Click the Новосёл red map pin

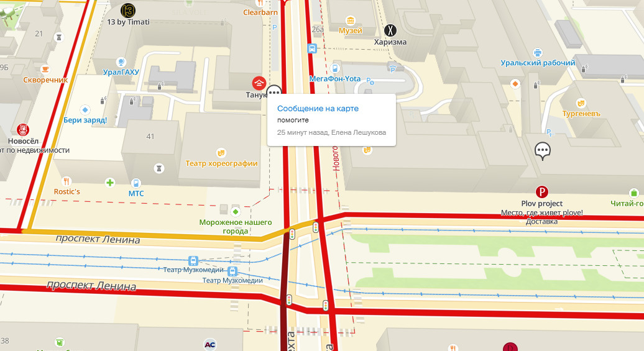tap(23, 130)
